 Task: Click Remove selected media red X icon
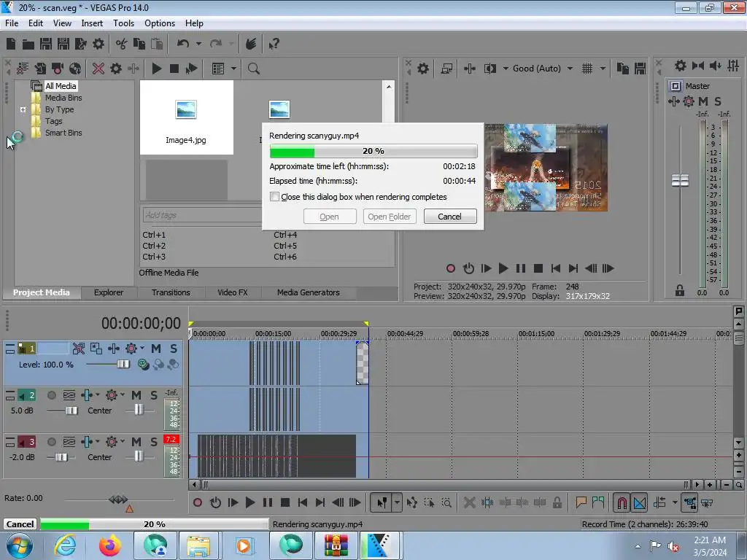tap(98, 69)
